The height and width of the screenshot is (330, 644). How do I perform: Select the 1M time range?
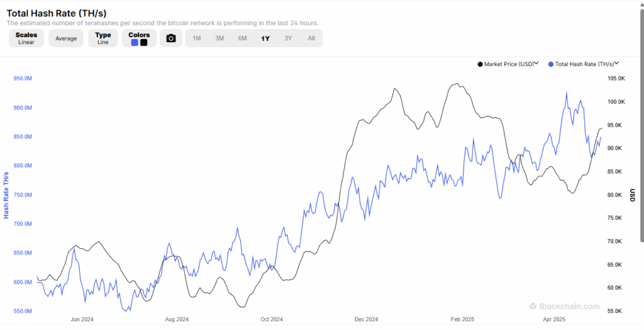[197, 38]
